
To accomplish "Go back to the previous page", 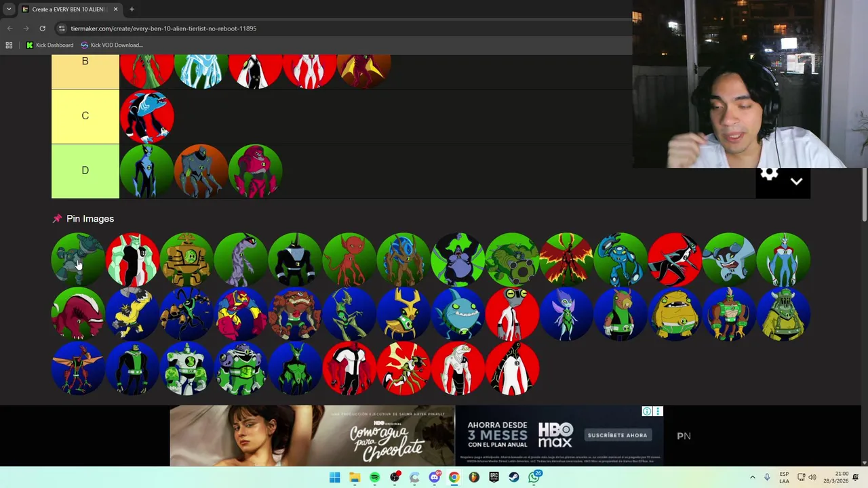I will (9, 28).
